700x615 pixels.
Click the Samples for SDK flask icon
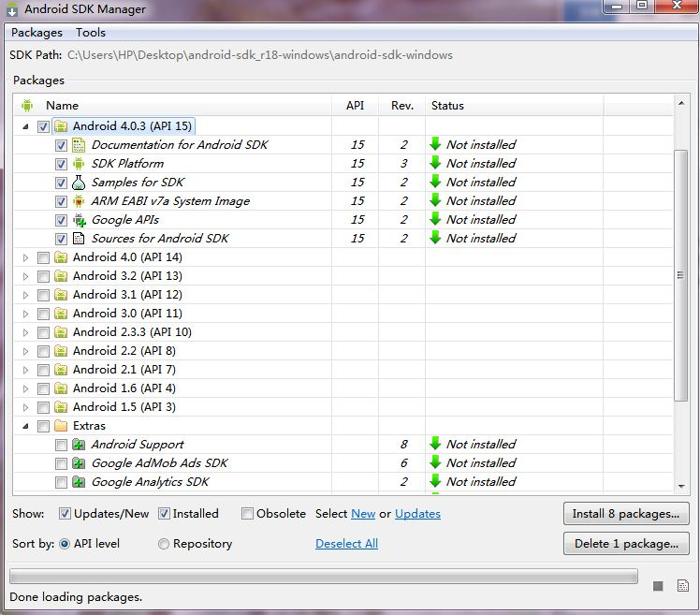point(79,183)
